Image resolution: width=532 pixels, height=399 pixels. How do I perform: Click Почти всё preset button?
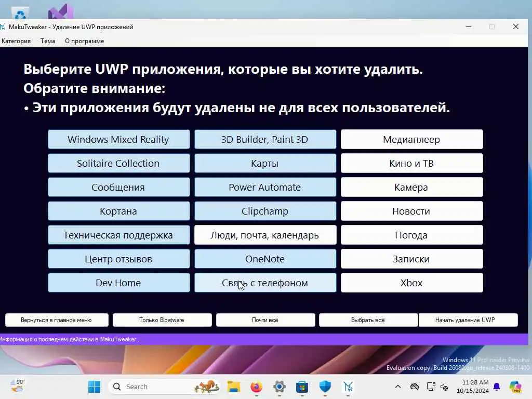click(265, 320)
